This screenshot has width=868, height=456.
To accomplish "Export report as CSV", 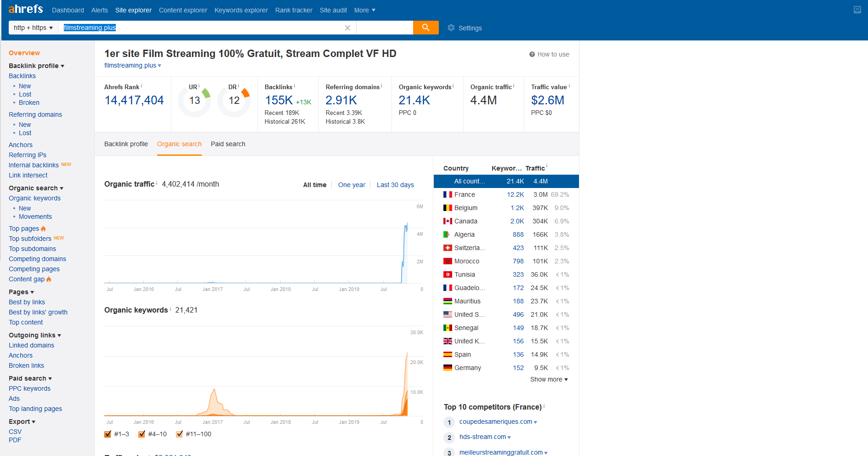I will point(15,432).
